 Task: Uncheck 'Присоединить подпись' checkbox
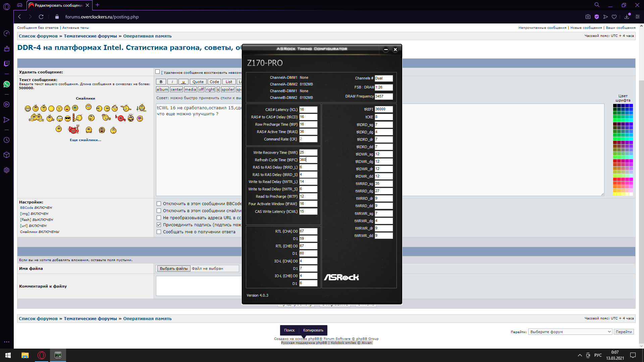click(159, 225)
